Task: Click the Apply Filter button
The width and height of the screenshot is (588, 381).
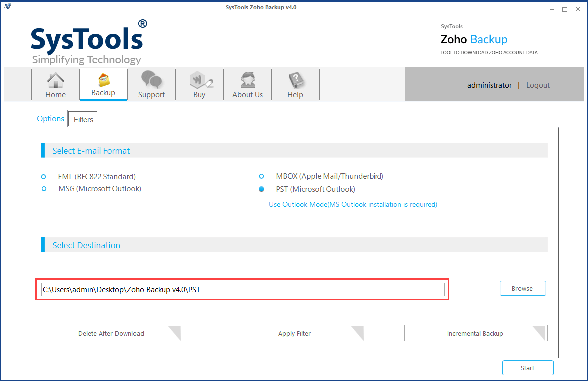Action: 294,333
